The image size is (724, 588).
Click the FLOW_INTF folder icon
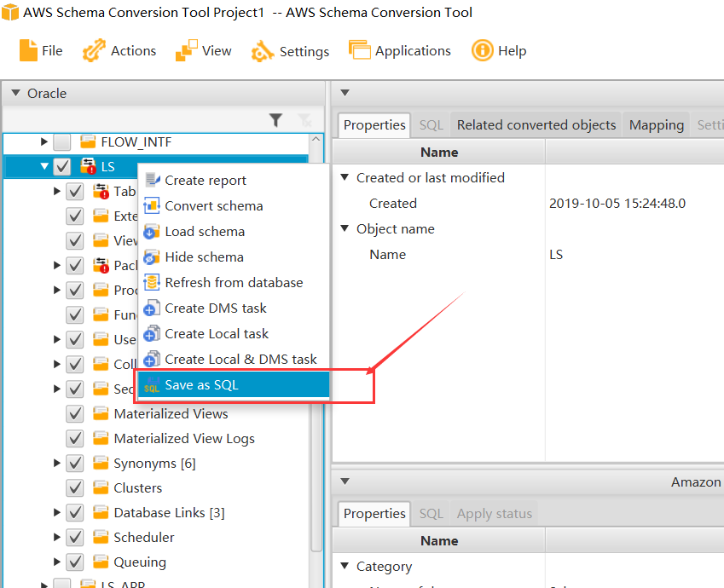(88, 141)
